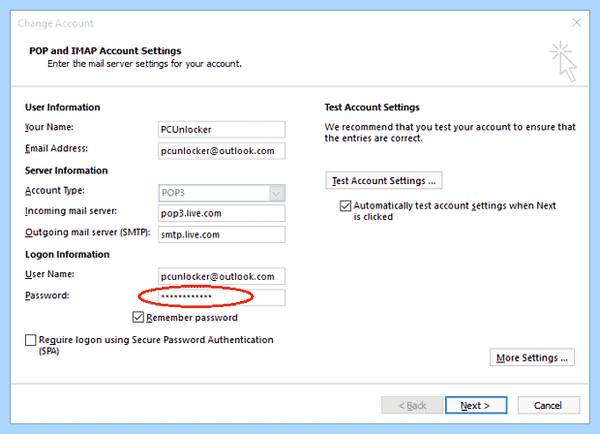Screen dimensions: 600x434
Task: Uncheck Automatically test account settings checkbox
Action: [x=345, y=206]
